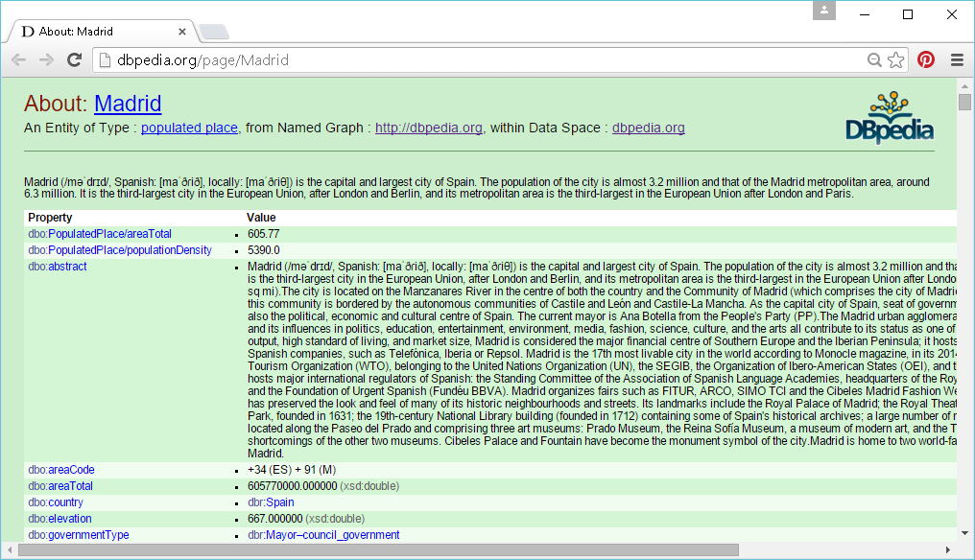Click the value +34 (ES) + 91 (M)
The image size is (975, 560).
click(292, 469)
